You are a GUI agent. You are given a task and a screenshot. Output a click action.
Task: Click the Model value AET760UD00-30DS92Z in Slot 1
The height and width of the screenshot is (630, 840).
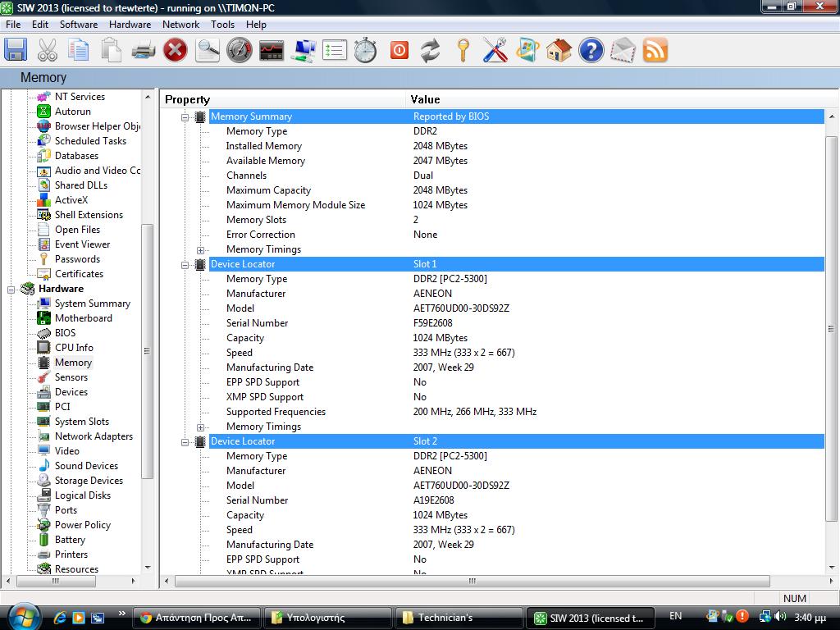461,308
